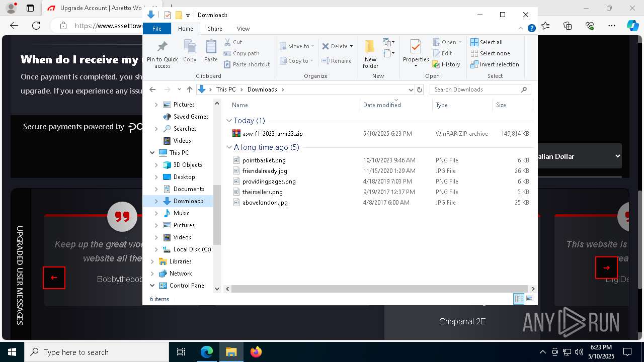Screen dimensions: 644x362
Task: Open Edge browser from taskbar
Action: click(x=207, y=352)
